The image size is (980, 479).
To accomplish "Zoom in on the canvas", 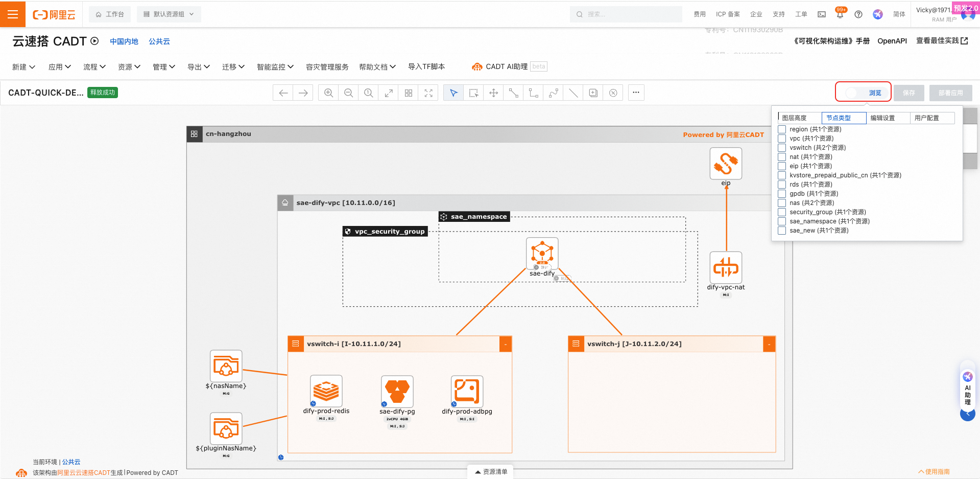I will 328,93.
